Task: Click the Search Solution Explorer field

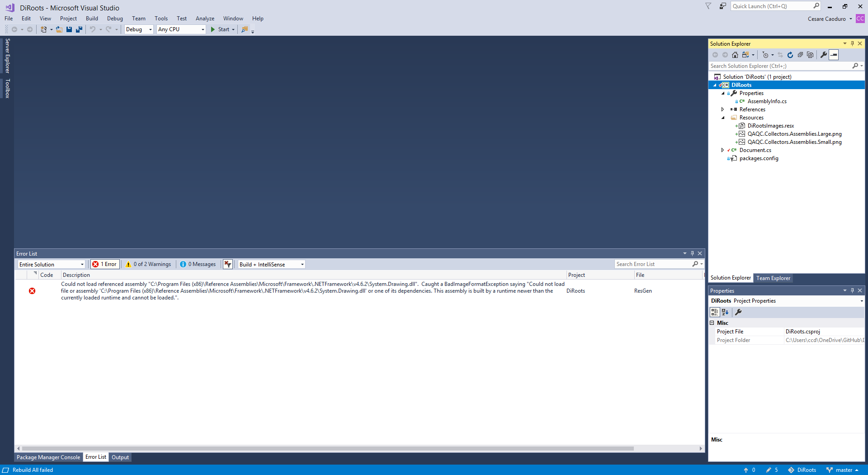Action: 787,66
